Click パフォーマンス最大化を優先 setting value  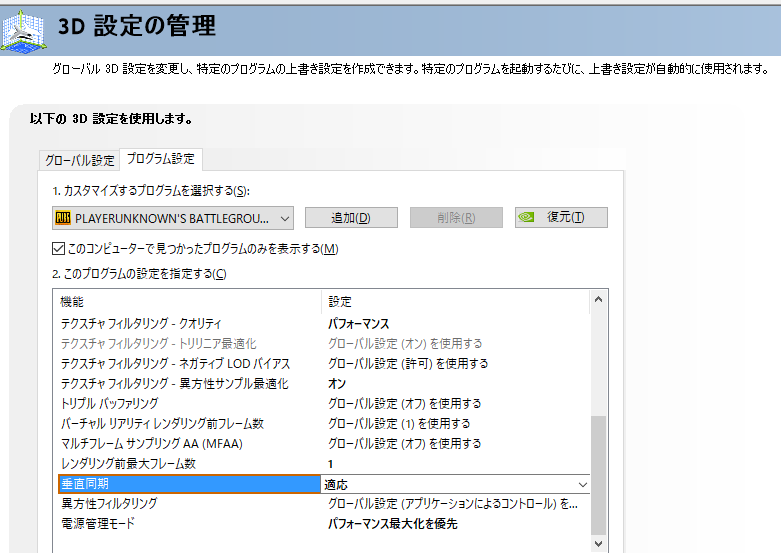pyautogui.click(x=392, y=524)
